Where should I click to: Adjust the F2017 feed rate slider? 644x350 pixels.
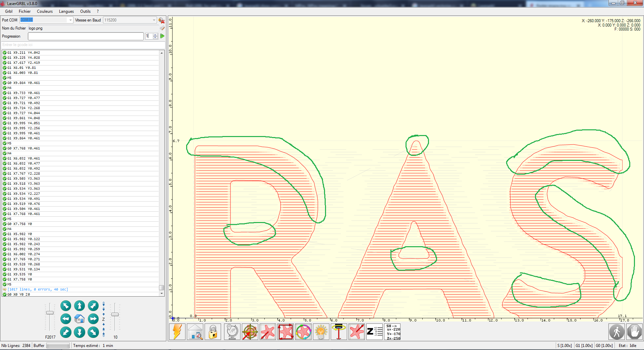(x=50, y=313)
